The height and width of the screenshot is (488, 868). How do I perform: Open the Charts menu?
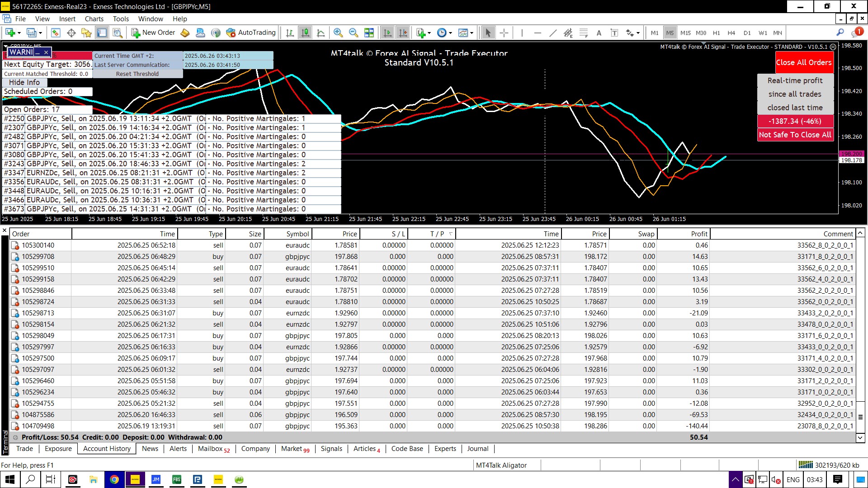(x=94, y=19)
